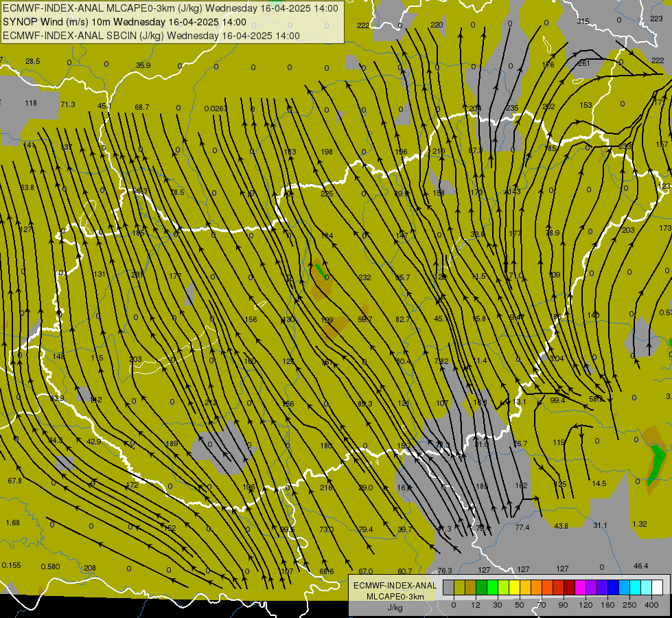
Task: Click legend scale value 160
Action: click(x=607, y=605)
